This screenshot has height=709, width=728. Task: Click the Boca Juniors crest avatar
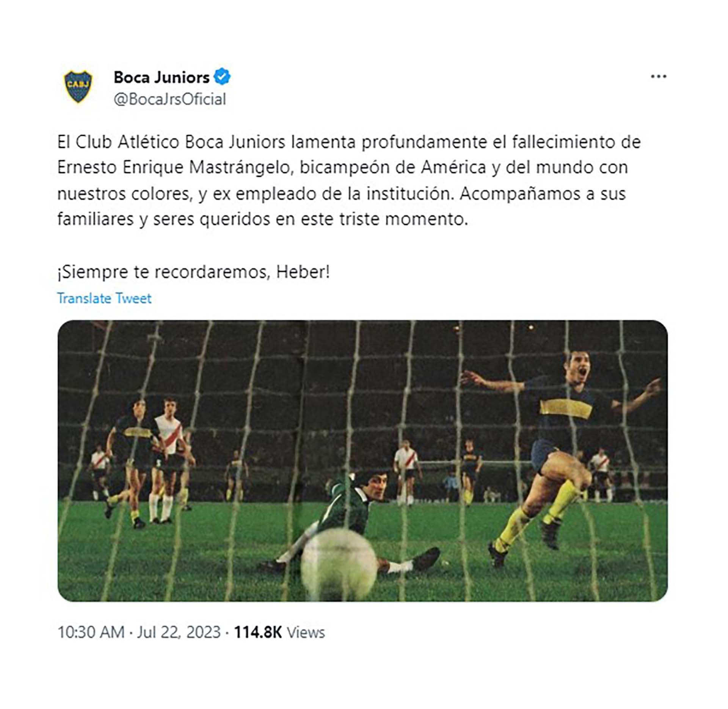(78, 86)
